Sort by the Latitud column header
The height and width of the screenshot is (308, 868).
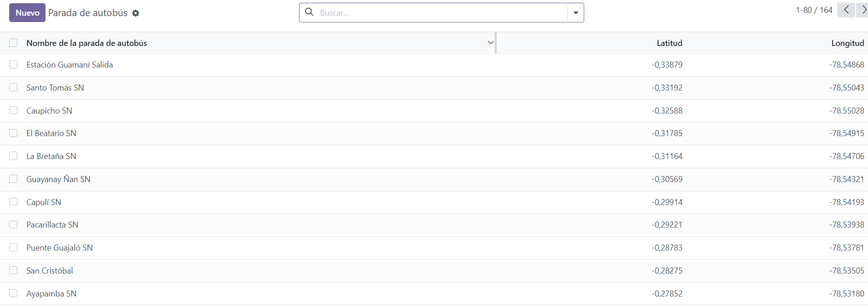pos(669,43)
